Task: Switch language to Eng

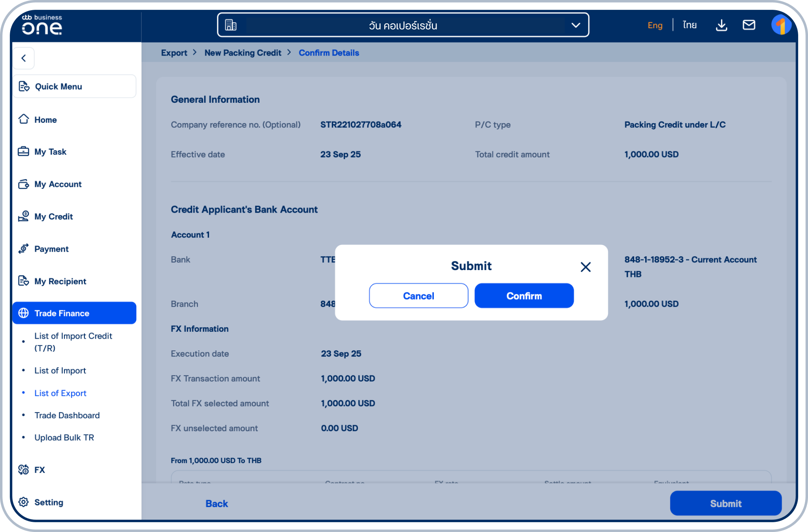Action: tap(655, 25)
